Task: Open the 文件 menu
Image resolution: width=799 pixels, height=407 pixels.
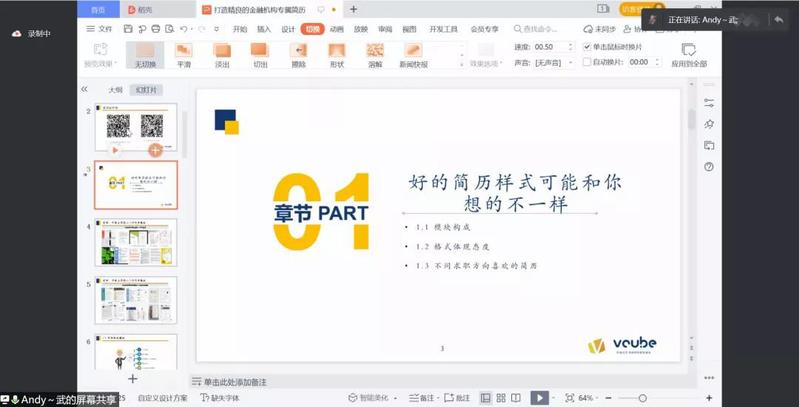Action: click(100, 29)
